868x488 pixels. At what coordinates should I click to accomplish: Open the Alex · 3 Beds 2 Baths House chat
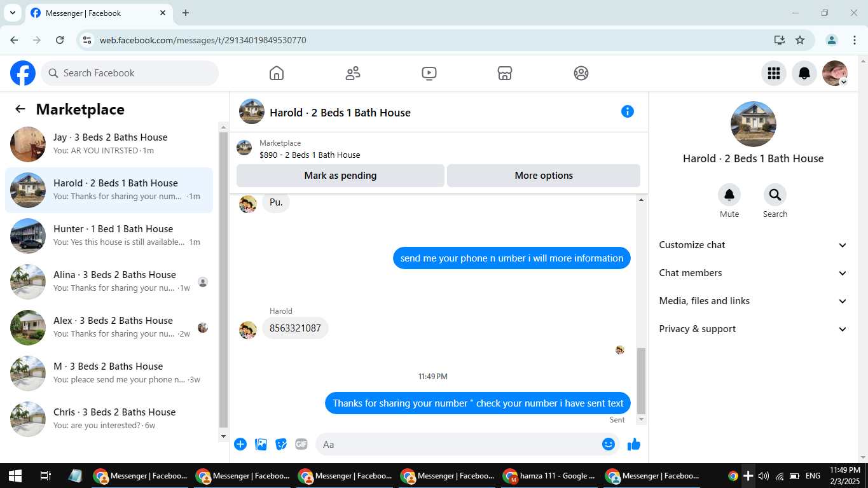[109, 328]
